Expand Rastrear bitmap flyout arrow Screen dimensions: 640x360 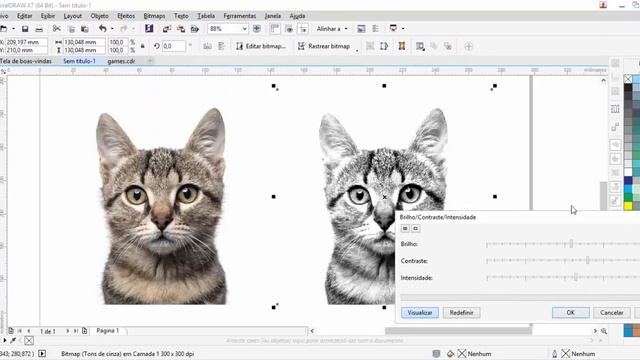(x=357, y=50)
